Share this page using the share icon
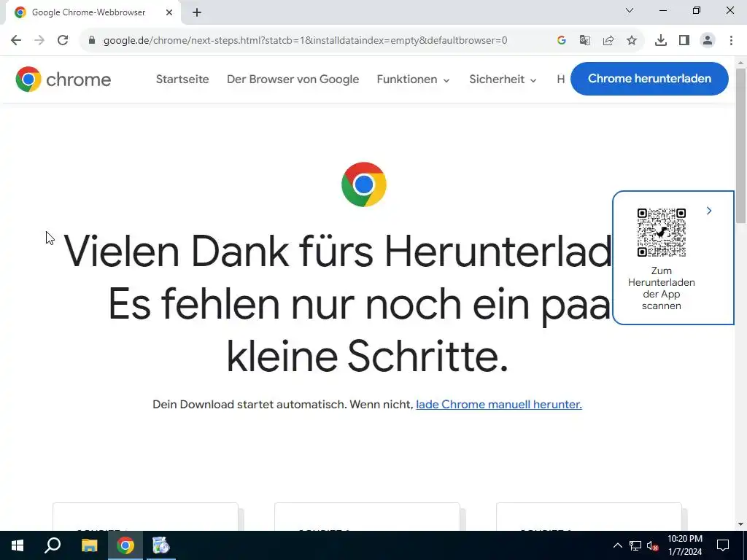747x560 pixels. click(608, 41)
